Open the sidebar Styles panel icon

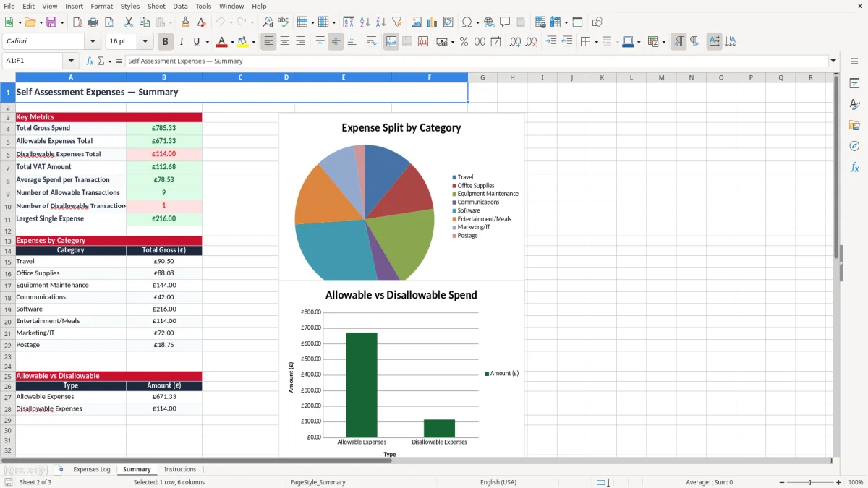pyautogui.click(x=854, y=105)
